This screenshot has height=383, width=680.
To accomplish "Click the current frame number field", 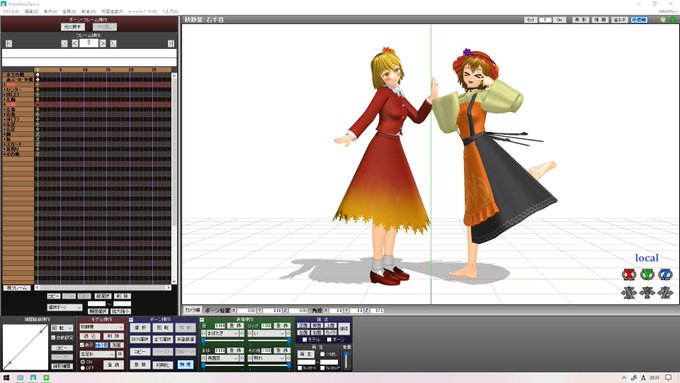I will (89, 43).
